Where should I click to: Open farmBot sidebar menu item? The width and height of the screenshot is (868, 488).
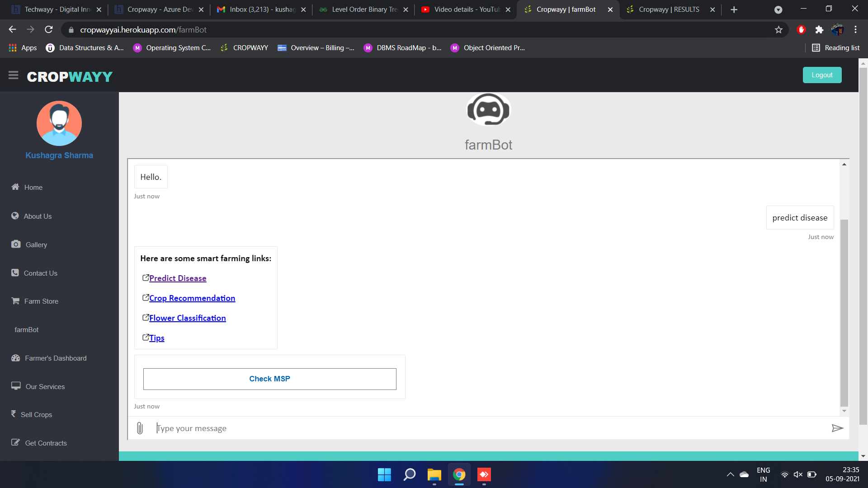click(27, 329)
